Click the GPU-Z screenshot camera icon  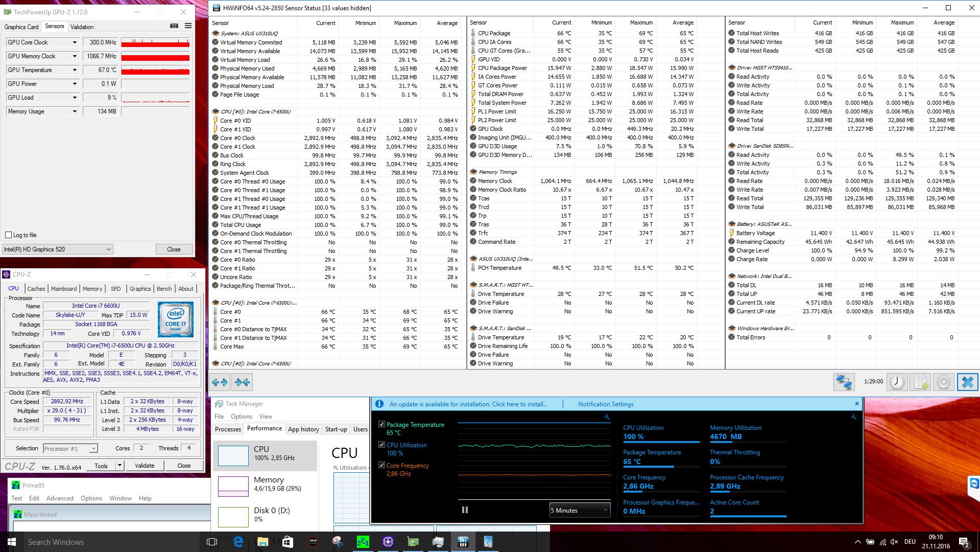click(x=174, y=26)
